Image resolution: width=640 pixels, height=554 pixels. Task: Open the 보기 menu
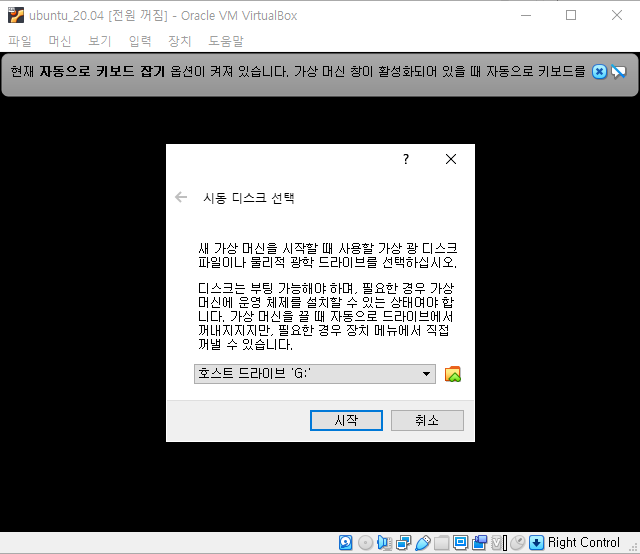[x=100, y=41]
